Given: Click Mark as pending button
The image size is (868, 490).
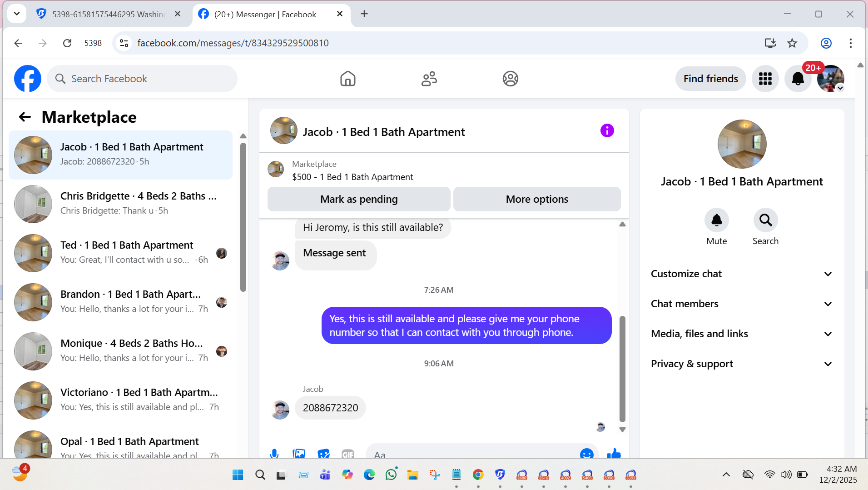Looking at the screenshot, I should click(359, 199).
